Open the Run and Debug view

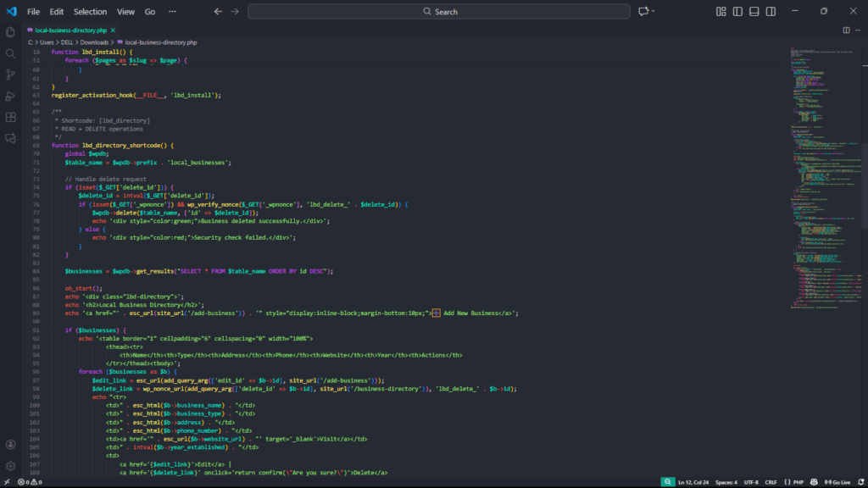tap(11, 96)
